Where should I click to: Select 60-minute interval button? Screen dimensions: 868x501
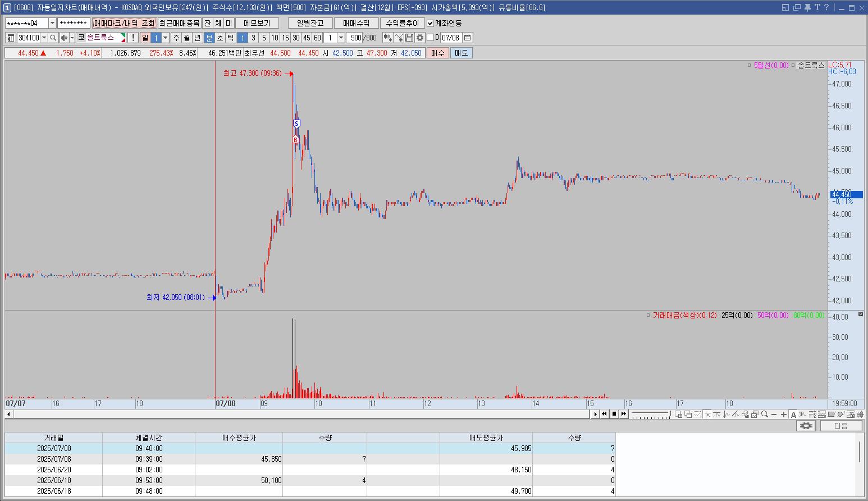(317, 38)
